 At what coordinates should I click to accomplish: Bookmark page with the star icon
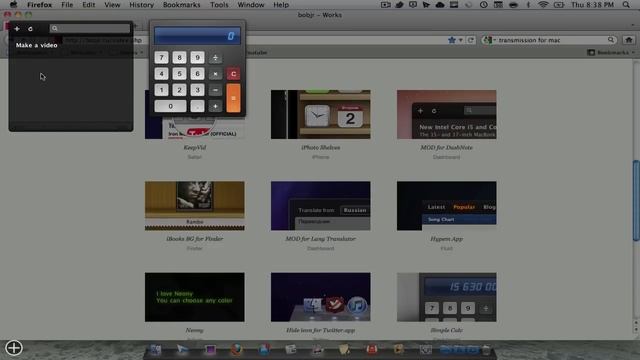pyautogui.click(x=451, y=40)
